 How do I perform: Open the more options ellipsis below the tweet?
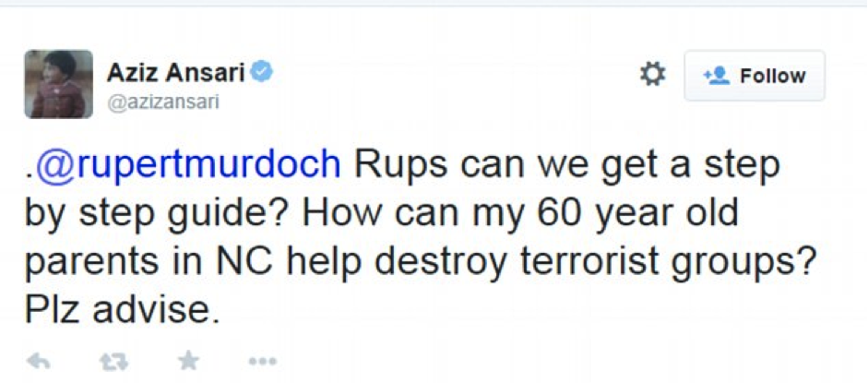tap(262, 361)
